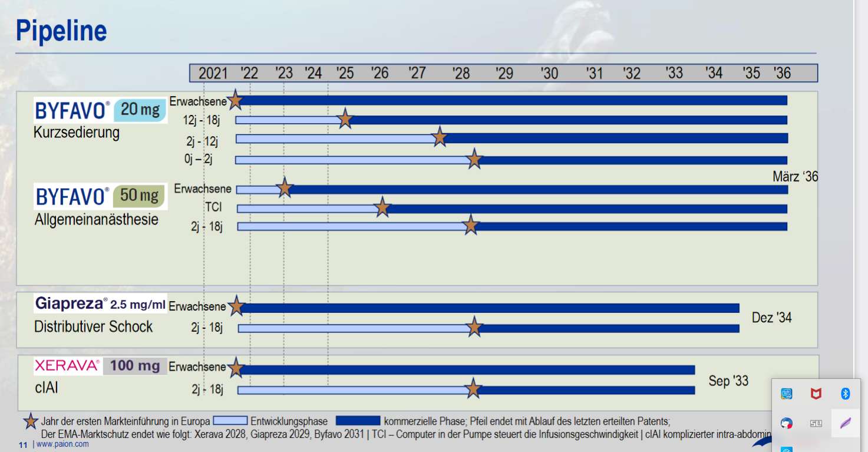Click the '28 year label in the timeline header

[461, 73]
